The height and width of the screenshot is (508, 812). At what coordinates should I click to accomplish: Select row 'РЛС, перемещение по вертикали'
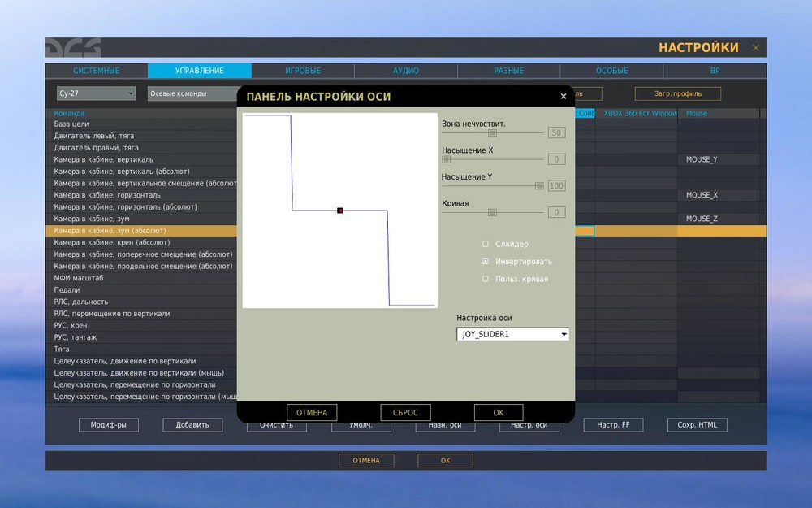pos(140,314)
